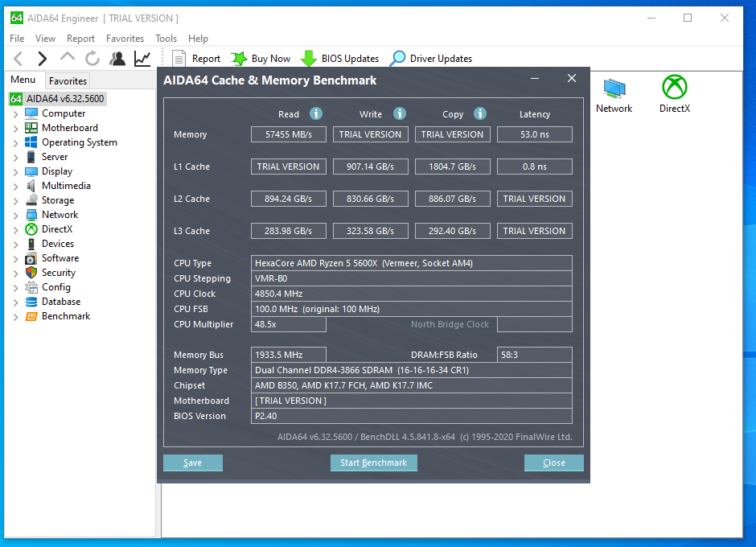Click the CPU Clock 4850.4 MHz field

411,294
